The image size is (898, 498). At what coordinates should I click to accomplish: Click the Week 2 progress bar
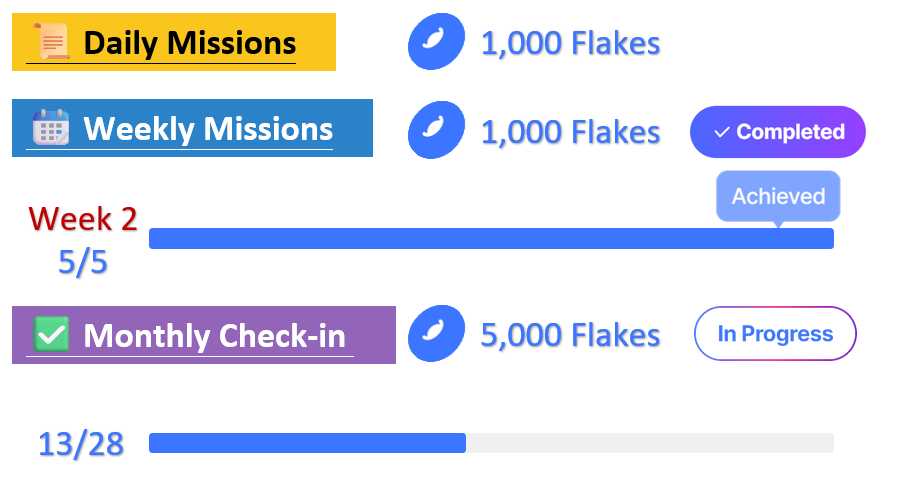(x=491, y=238)
